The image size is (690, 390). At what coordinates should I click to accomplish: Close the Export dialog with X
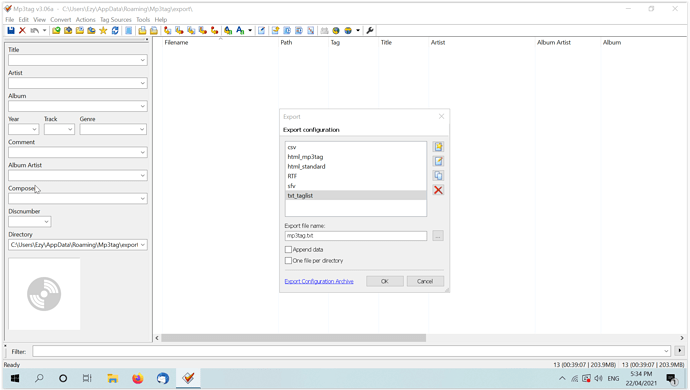pyautogui.click(x=441, y=116)
